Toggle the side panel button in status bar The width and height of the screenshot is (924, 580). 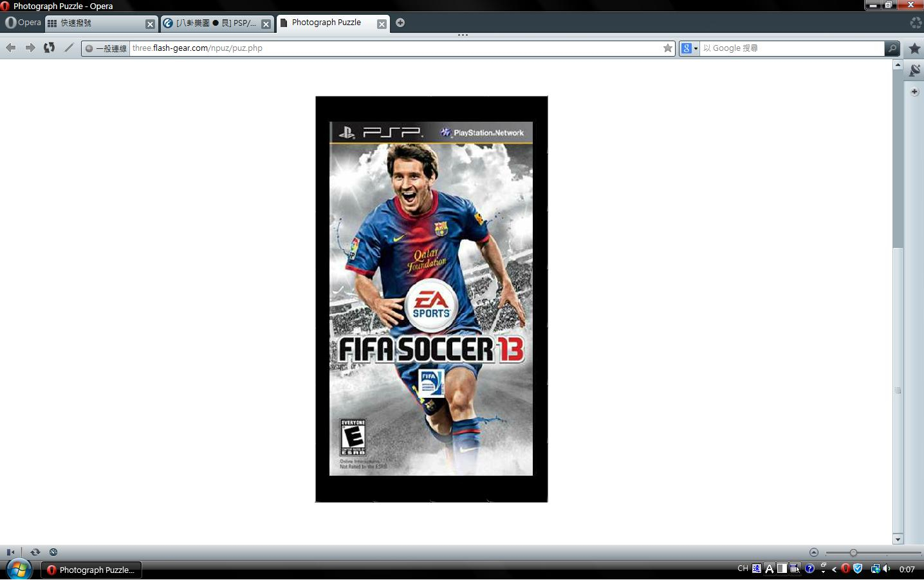click(x=10, y=552)
